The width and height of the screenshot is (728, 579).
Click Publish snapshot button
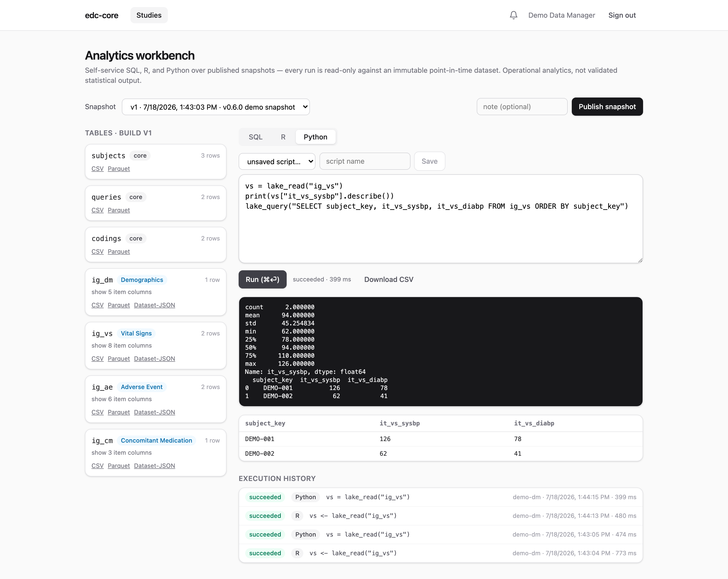607,107
